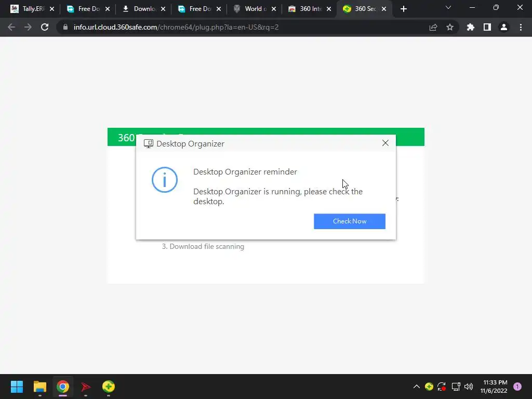Open the notification count badge
Image resolution: width=532 pixels, height=399 pixels.
coord(517,387)
